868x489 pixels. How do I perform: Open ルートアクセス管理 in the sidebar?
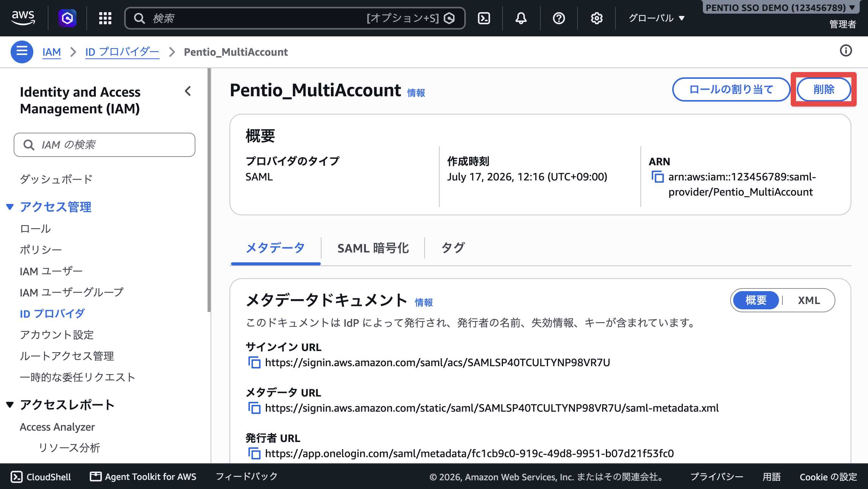pyautogui.click(x=67, y=356)
